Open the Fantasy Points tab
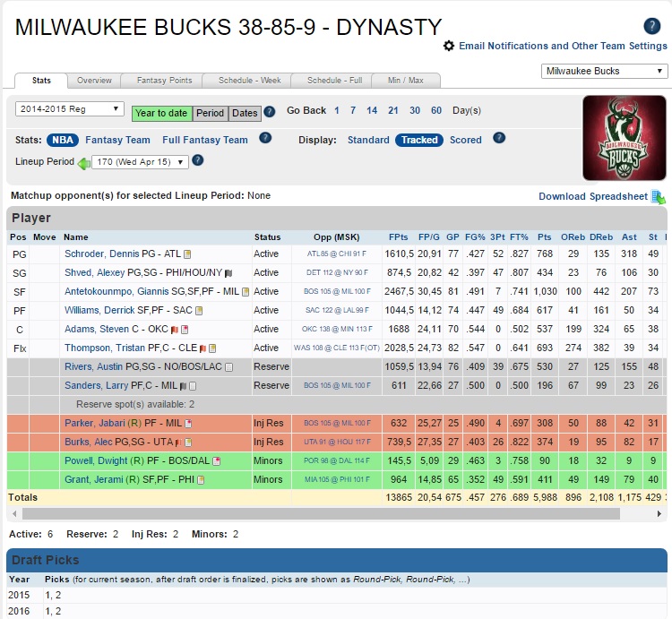 [164, 81]
